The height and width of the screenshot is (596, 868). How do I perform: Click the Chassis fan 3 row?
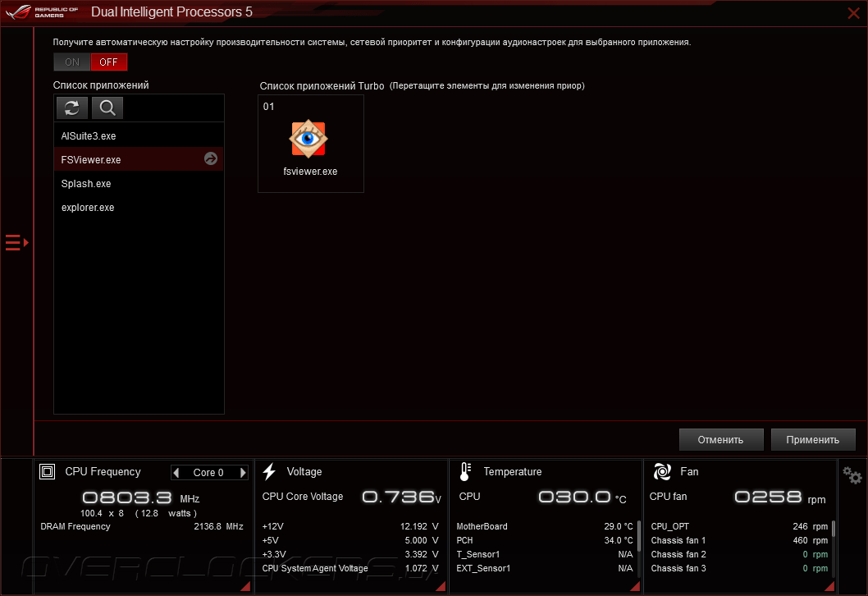739,568
